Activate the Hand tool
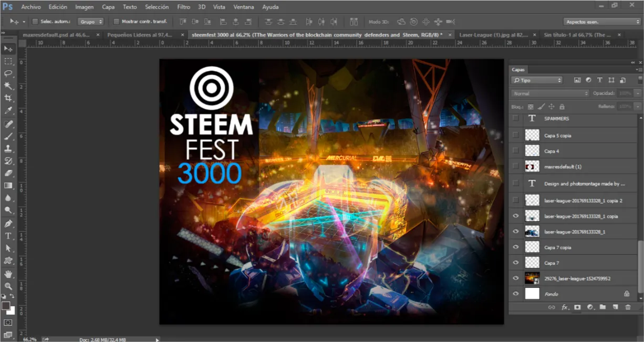The width and height of the screenshot is (644, 342). point(8,274)
